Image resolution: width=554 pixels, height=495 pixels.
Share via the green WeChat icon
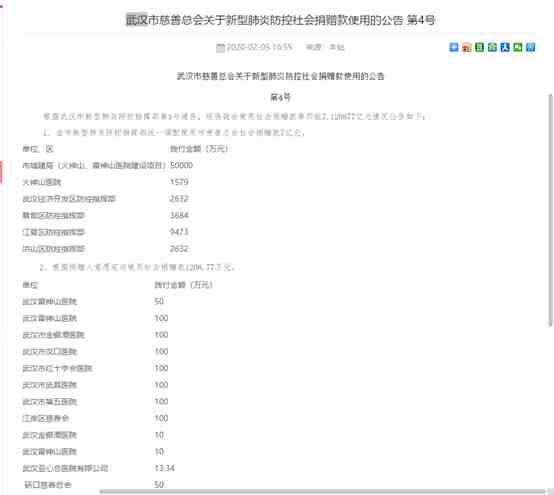(x=518, y=47)
